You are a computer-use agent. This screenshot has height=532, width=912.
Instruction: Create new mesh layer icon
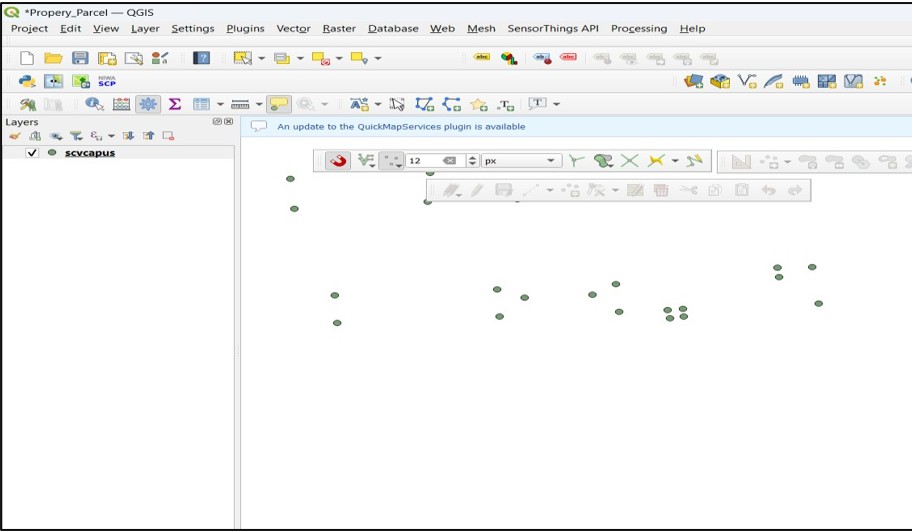coord(826,81)
